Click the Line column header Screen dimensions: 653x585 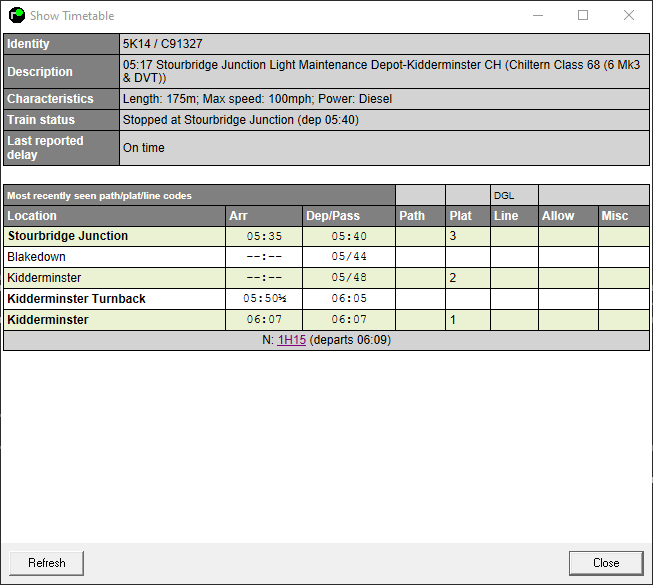[x=506, y=216]
